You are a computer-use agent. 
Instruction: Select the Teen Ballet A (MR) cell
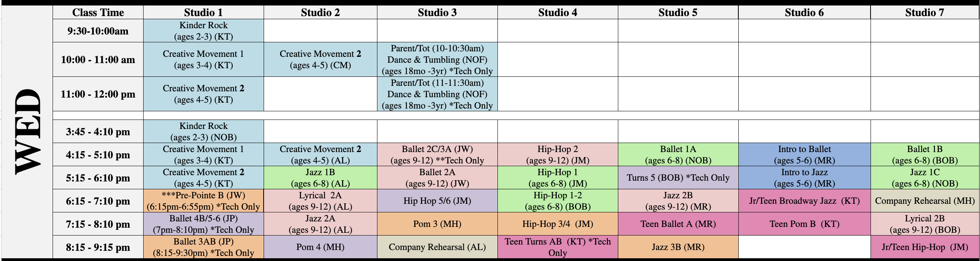click(x=678, y=224)
